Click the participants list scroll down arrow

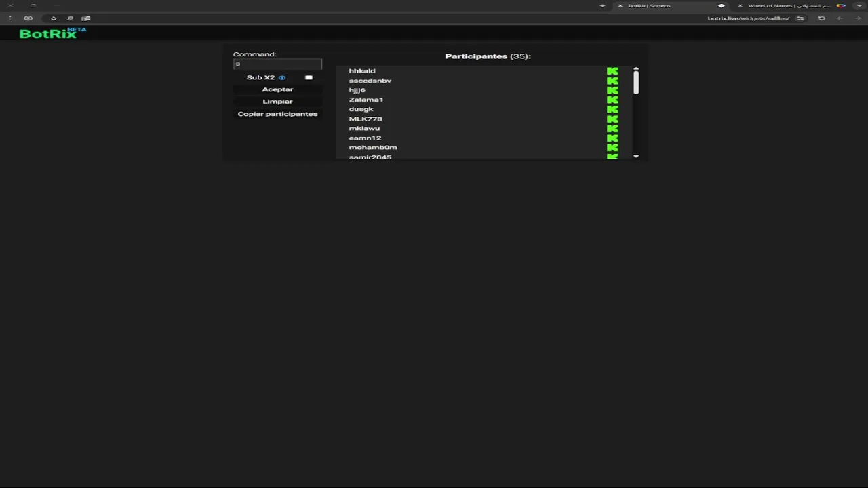[636, 157]
